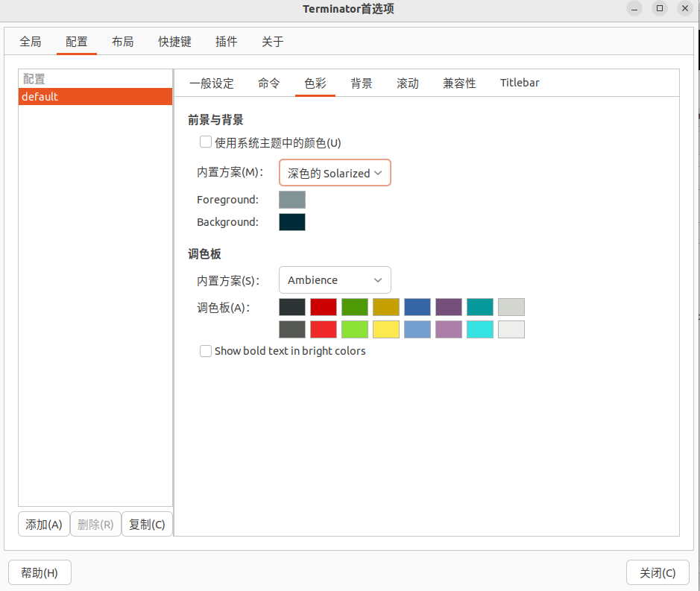Toggle Show bold text in bright colors
Viewport: 700px width, 591px height.
(x=206, y=351)
